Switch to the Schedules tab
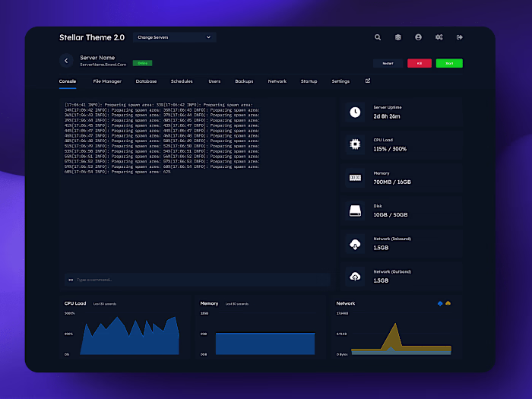 point(182,81)
